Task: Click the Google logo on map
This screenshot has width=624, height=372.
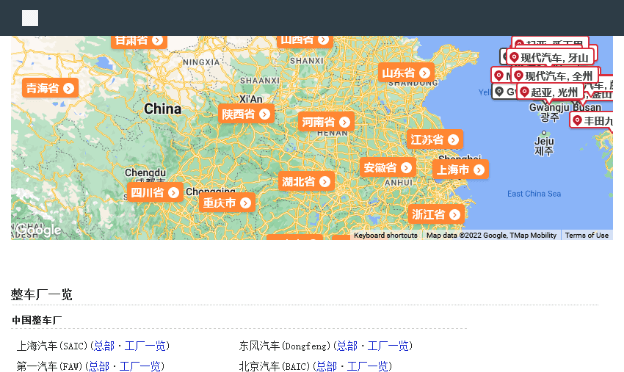Action: (x=39, y=230)
